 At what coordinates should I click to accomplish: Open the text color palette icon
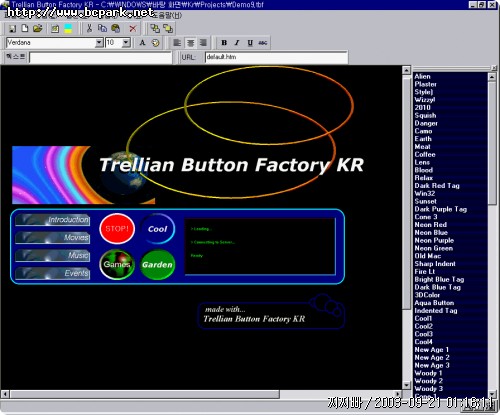[156, 43]
